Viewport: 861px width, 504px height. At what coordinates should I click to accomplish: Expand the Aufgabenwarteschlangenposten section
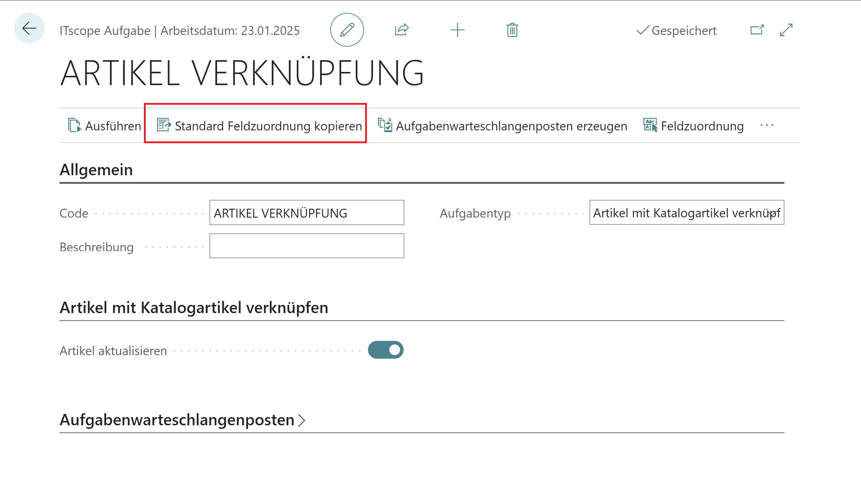tap(182, 420)
